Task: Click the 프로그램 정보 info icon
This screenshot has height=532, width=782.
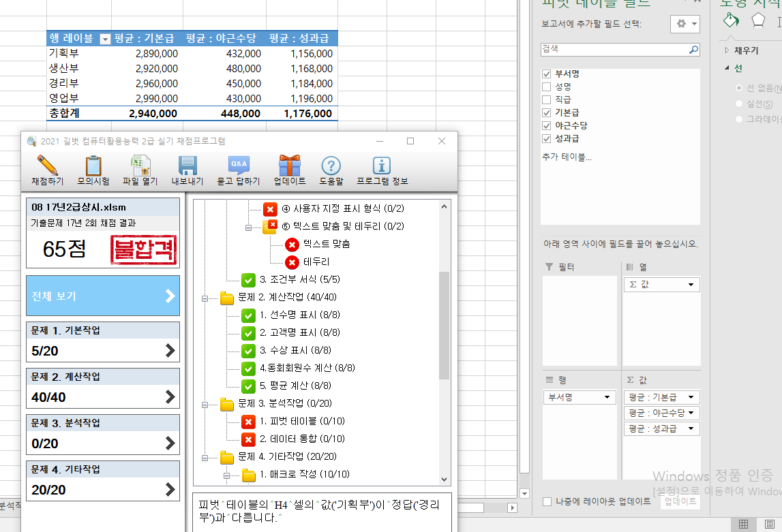Action: (382, 166)
